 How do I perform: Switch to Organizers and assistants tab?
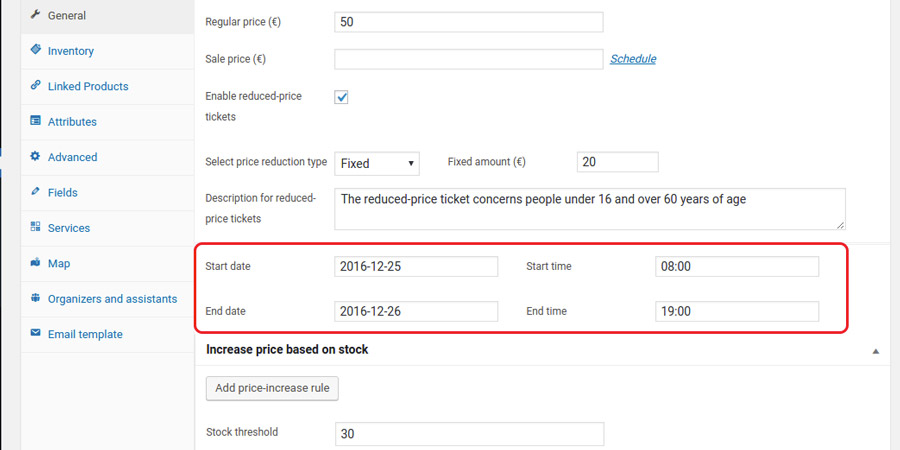(x=112, y=299)
